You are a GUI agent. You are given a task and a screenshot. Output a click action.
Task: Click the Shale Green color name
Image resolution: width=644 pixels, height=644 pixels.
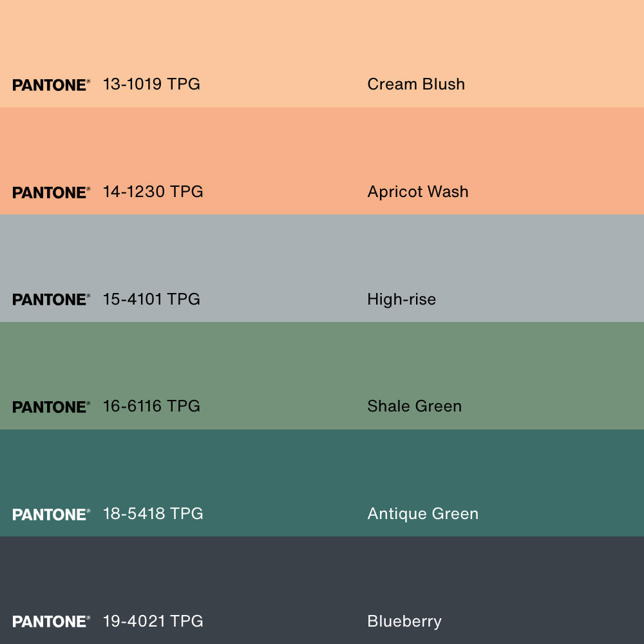414,406
